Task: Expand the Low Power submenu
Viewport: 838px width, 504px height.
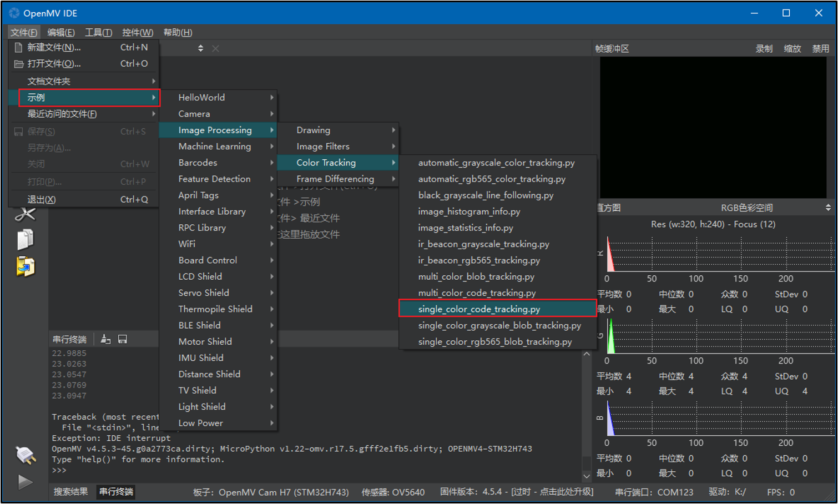Action: pyautogui.click(x=218, y=423)
